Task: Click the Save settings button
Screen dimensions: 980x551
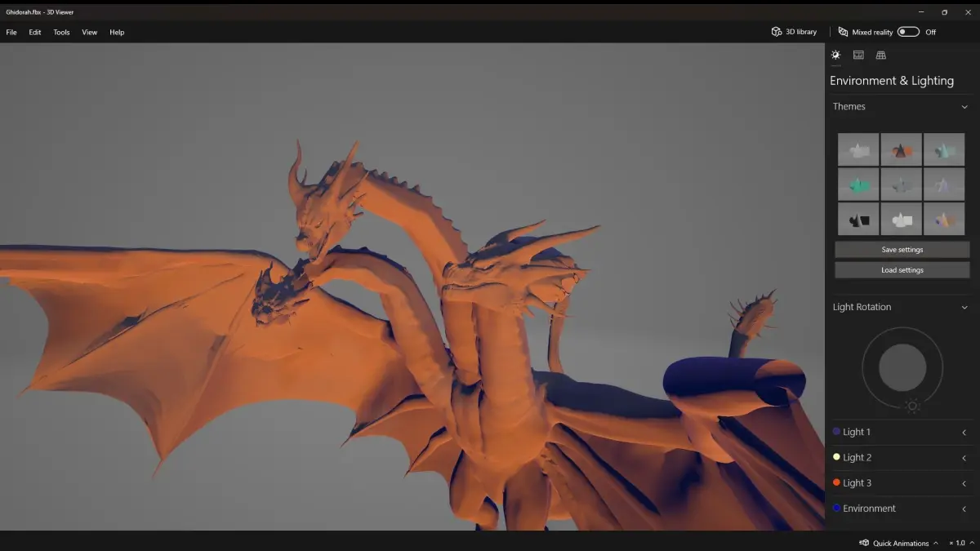Action: coord(902,250)
